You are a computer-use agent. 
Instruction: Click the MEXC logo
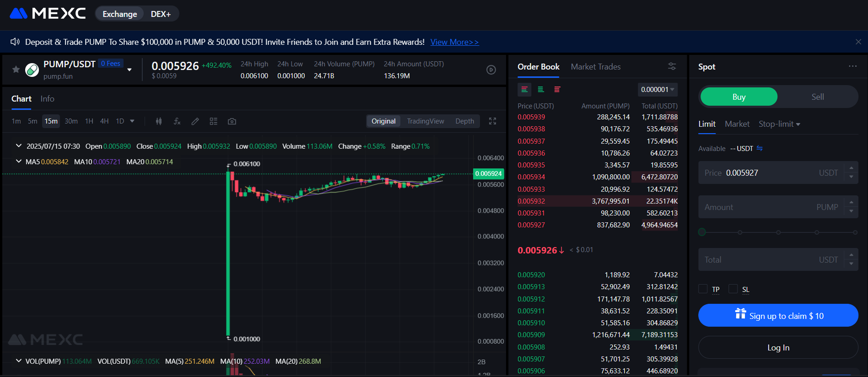pyautogui.click(x=48, y=13)
